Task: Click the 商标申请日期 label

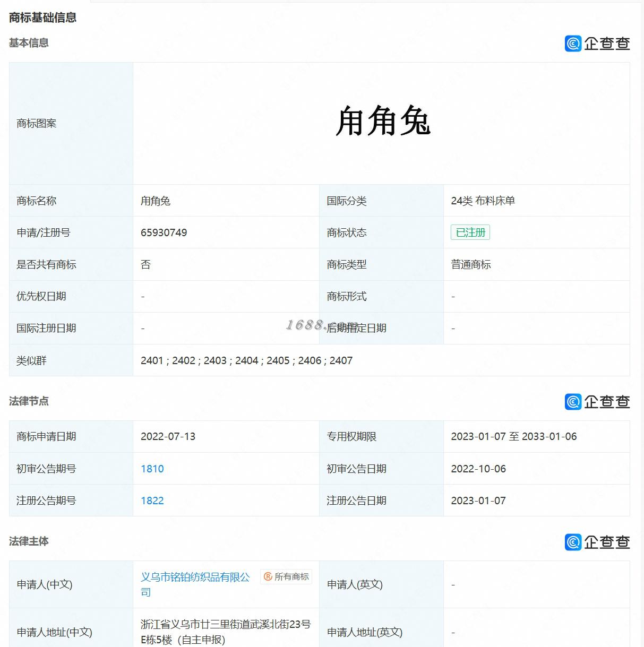Action: (x=46, y=436)
